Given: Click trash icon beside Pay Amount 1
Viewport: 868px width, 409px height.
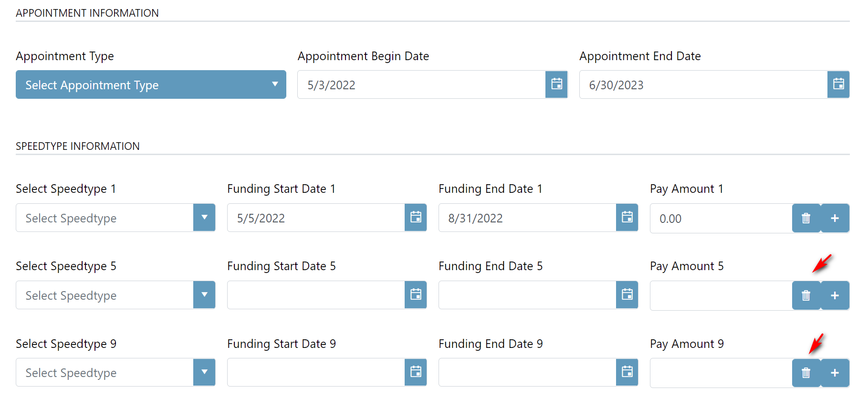Looking at the screenshot, I should click(x=806, y=218).
